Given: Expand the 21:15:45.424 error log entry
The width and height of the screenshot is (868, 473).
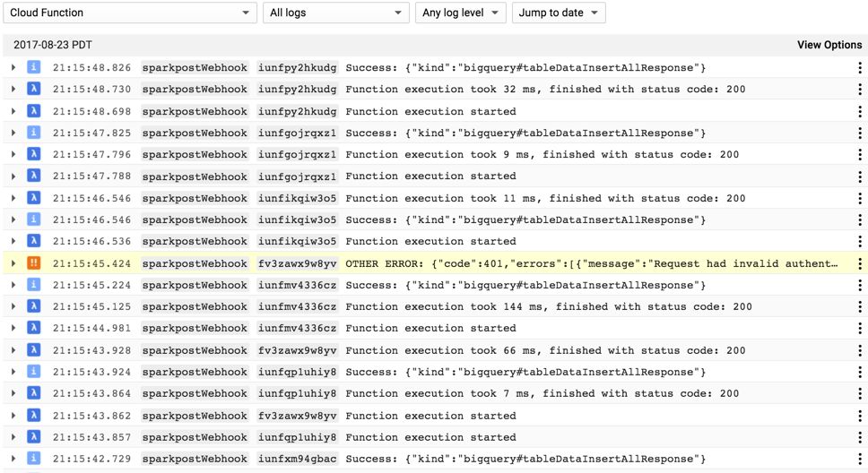Looking at the screenshot, I should 13,263.
